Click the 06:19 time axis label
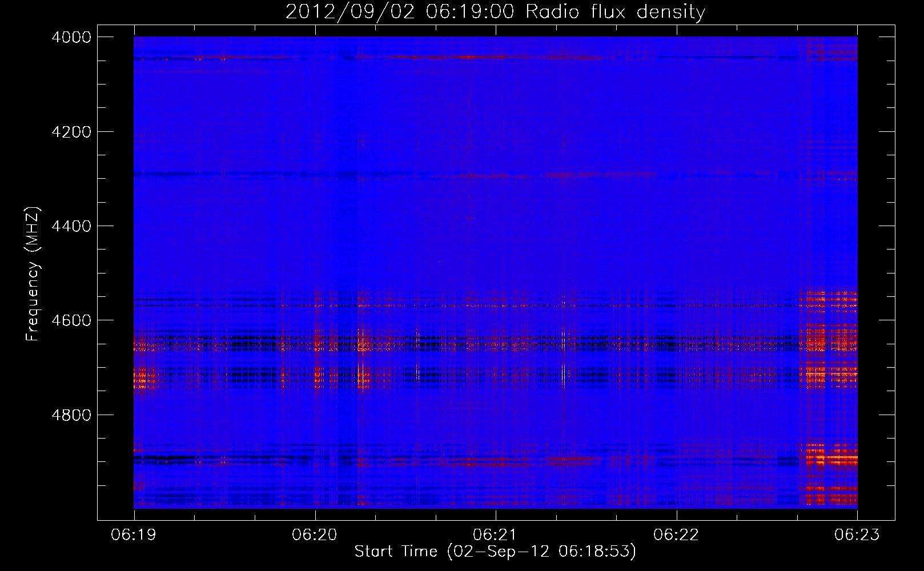Image resolution: width=924 pixels, height=571 pixels. point(134,535)
